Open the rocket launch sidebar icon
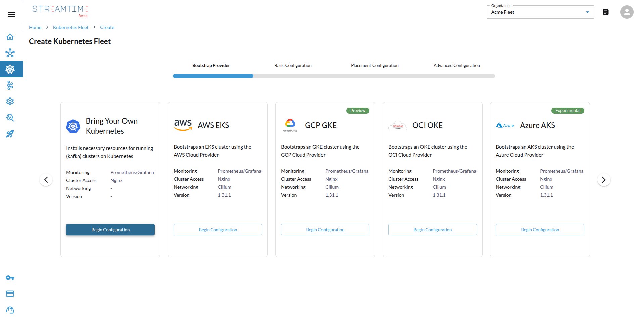The image size is (644, 326). [10, 134]
